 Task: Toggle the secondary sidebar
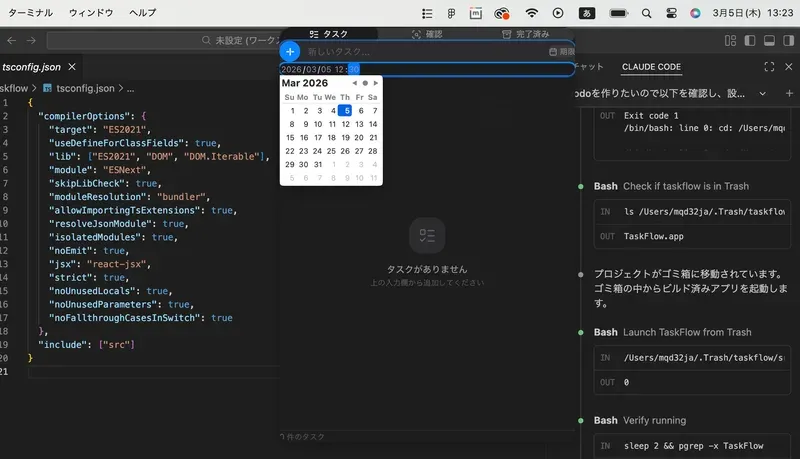coord(789,40)
